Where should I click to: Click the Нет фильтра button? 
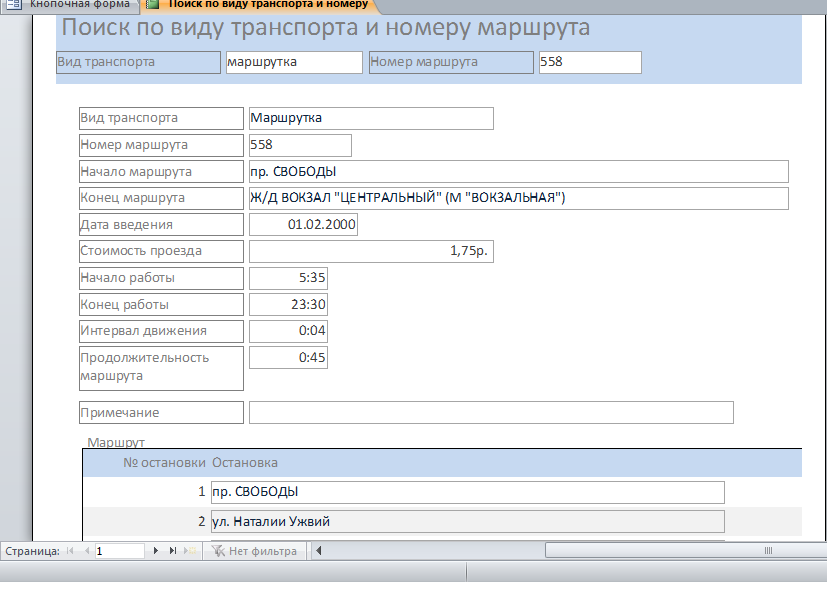255,551
